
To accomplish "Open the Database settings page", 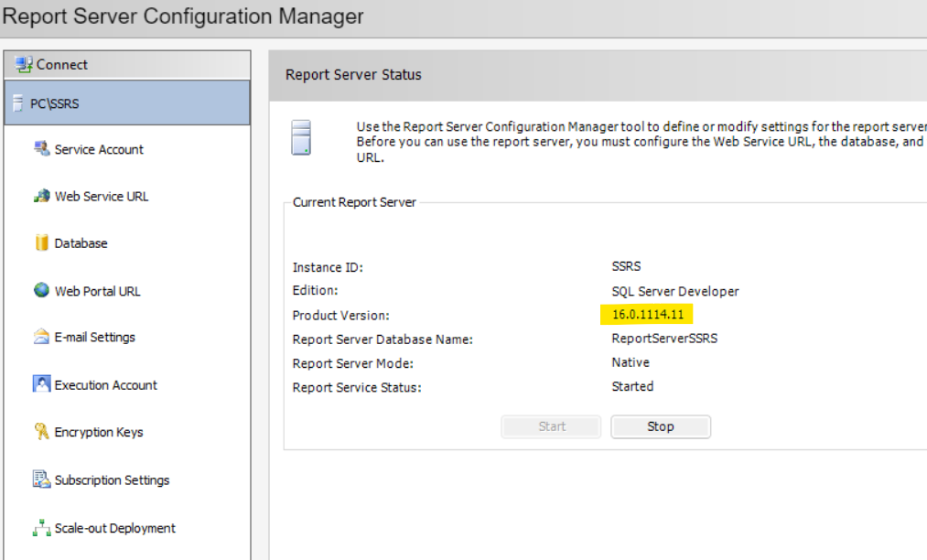I will 81,243.
